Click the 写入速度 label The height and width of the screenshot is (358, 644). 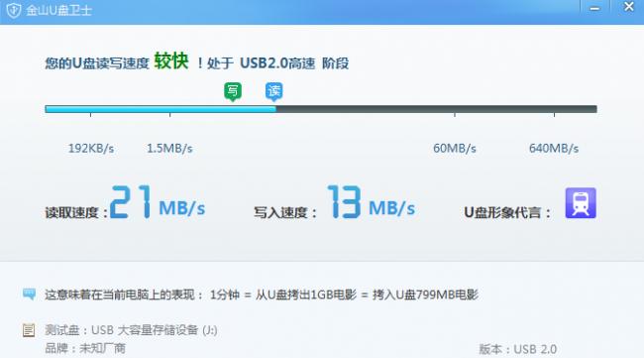pyautogui.click(x=285, y=212)
